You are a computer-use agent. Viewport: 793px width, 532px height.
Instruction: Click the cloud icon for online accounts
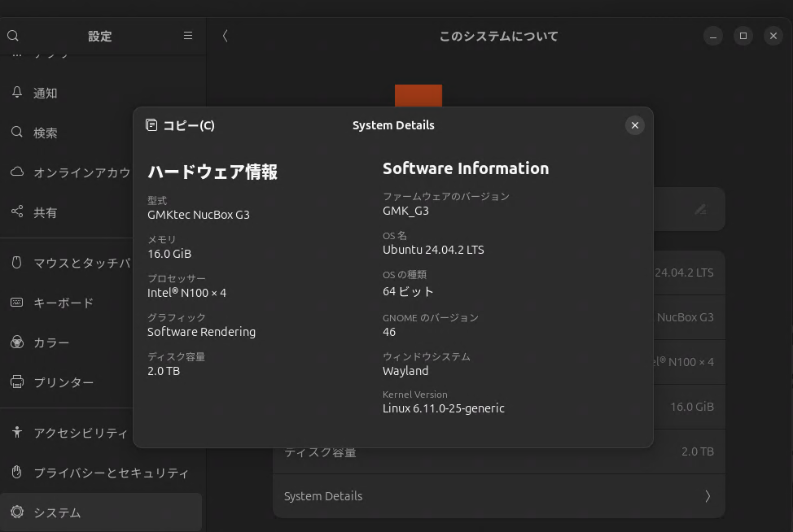(16, 172)
